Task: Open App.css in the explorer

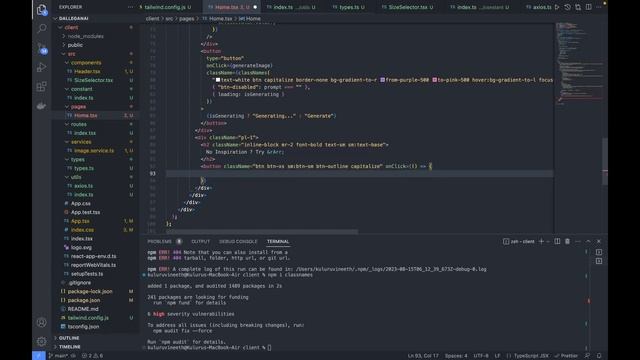Action: coord(81,203)
